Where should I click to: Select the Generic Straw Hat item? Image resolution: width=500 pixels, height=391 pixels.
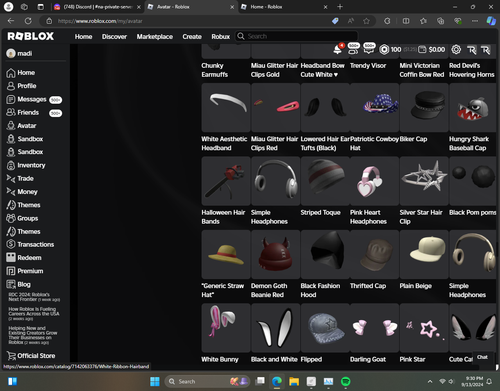(x=226, y=254)
